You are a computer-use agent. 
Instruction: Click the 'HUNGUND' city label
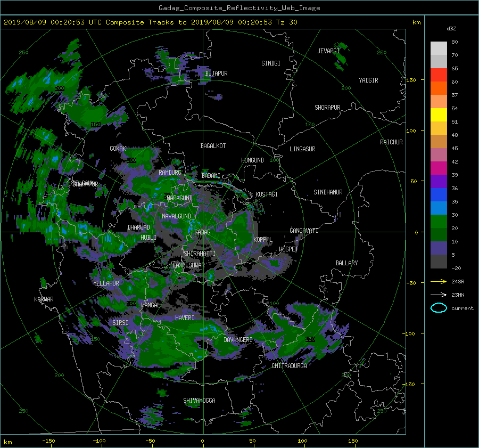tap(252, 160)
